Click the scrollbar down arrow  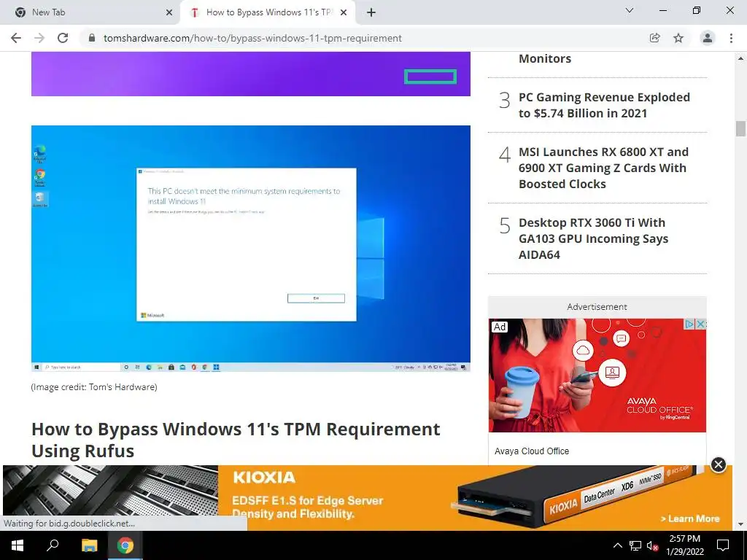click(740, 524)
